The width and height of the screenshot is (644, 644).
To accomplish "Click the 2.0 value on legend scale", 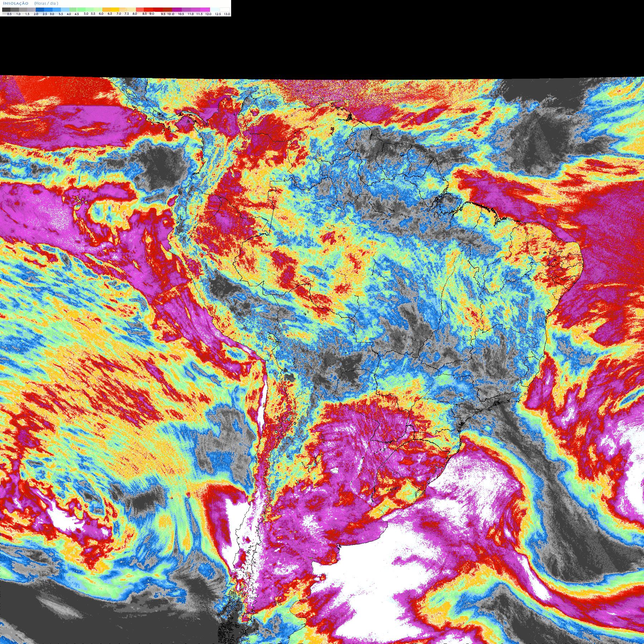I will point(36,14).
